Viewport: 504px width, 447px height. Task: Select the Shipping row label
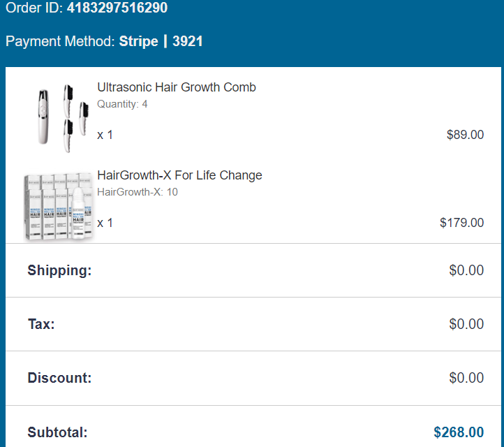(x=59, y=270)
